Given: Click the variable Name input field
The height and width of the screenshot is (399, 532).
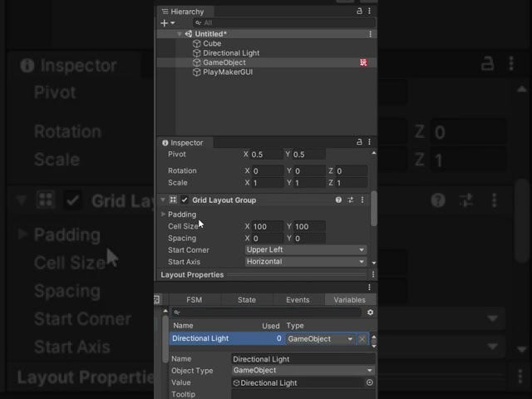Looking at the screenshot, I should (303, 359).
